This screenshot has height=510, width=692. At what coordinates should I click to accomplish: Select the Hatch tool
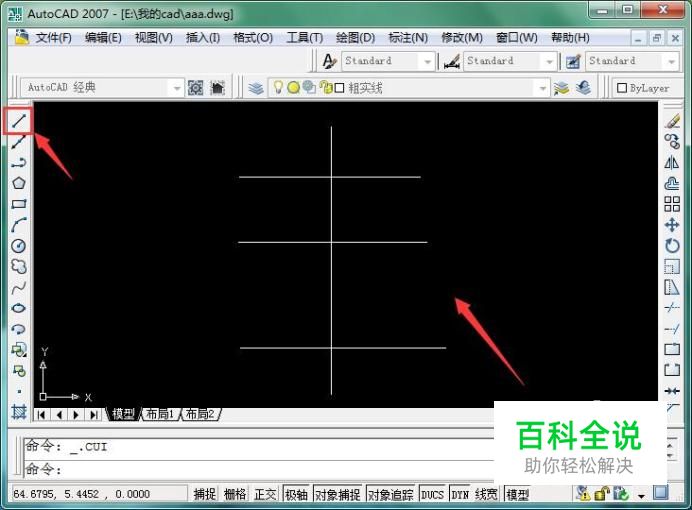pos(19,412)
